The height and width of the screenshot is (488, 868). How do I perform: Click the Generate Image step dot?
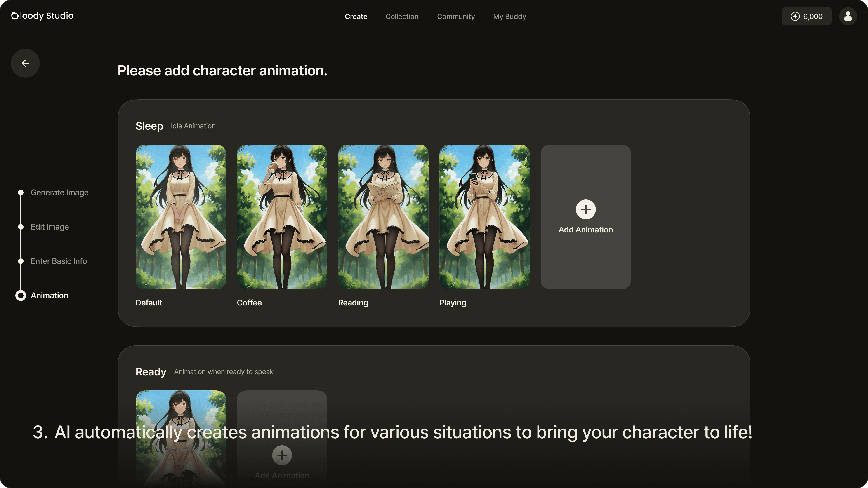21,192
